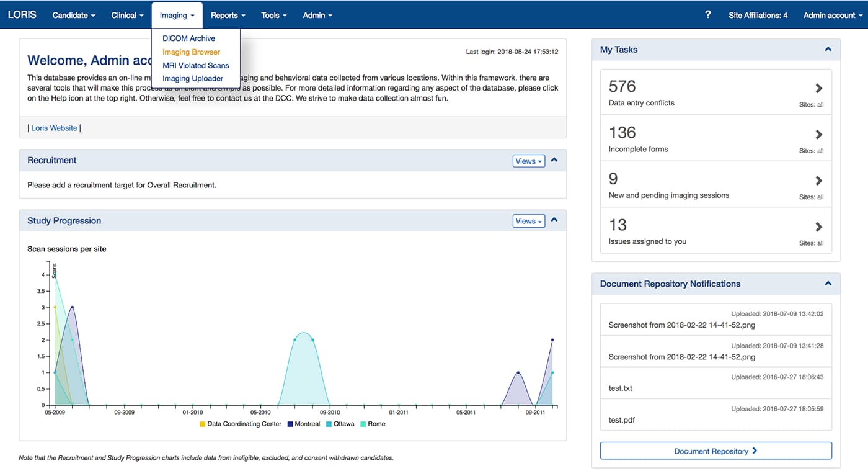
Task: Click the yellow Data Coordinating Center swatch
Action: click(202, 424)
